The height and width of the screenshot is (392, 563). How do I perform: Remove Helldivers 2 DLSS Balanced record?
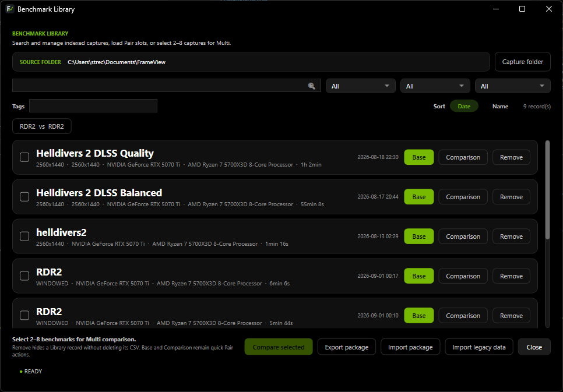tap(511, 197)
